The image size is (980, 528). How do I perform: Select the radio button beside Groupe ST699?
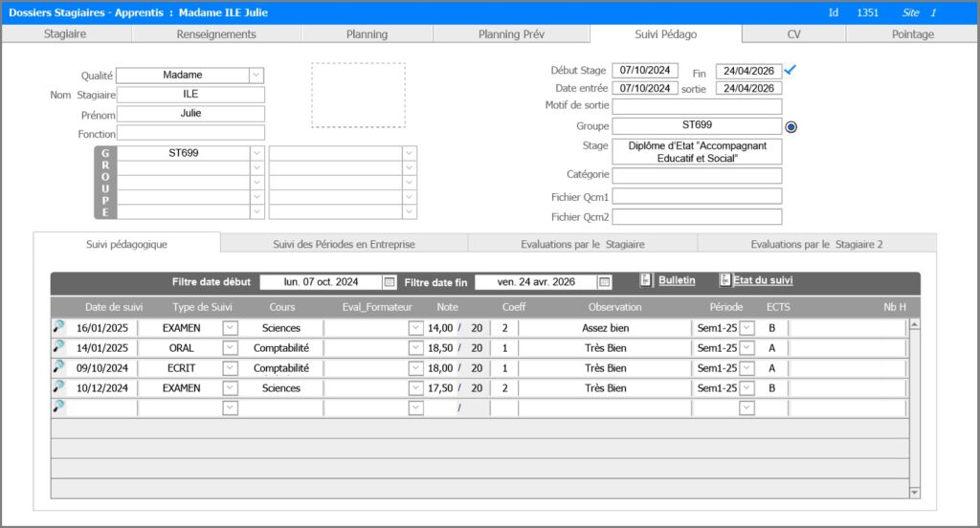[x=791, y=126]
